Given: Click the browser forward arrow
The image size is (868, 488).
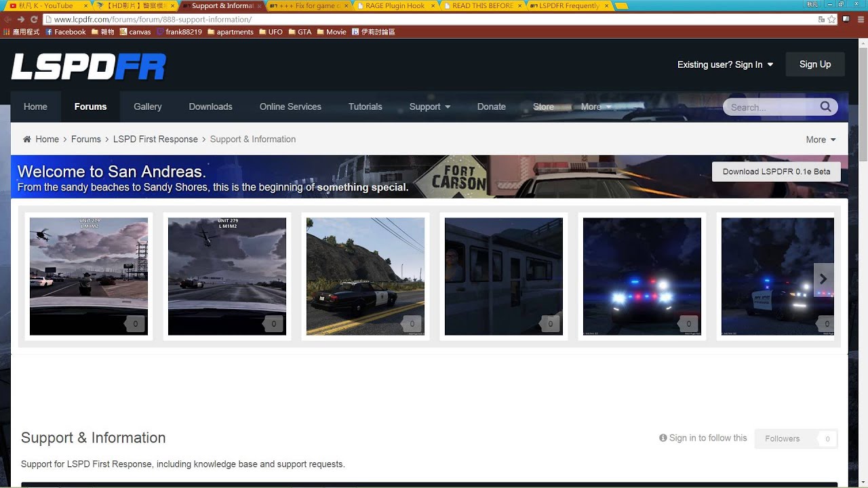Looking at the screenshot, I should coord(21,20).
